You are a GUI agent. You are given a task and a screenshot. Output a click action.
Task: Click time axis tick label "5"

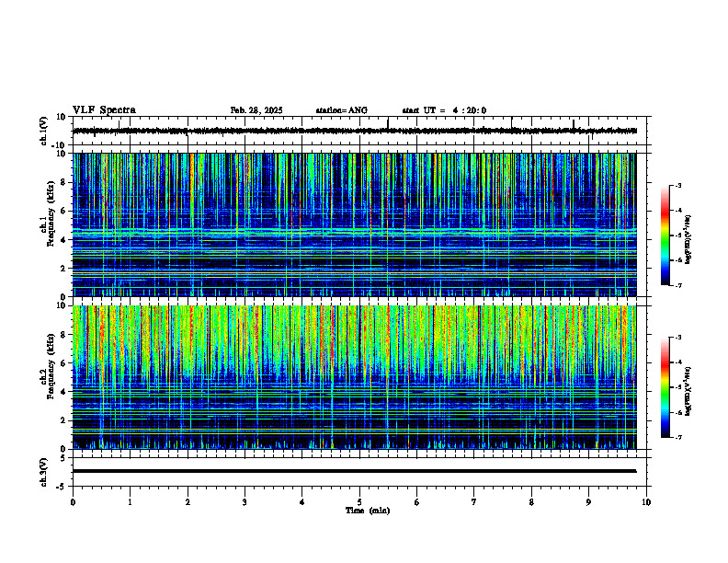(359, 502)
